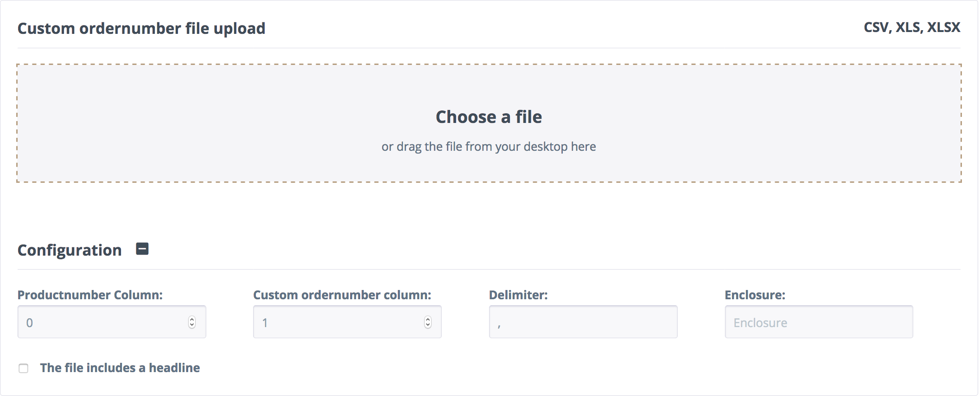
Task: Focus the Productnumber Column number field
Action: (102, 322)
